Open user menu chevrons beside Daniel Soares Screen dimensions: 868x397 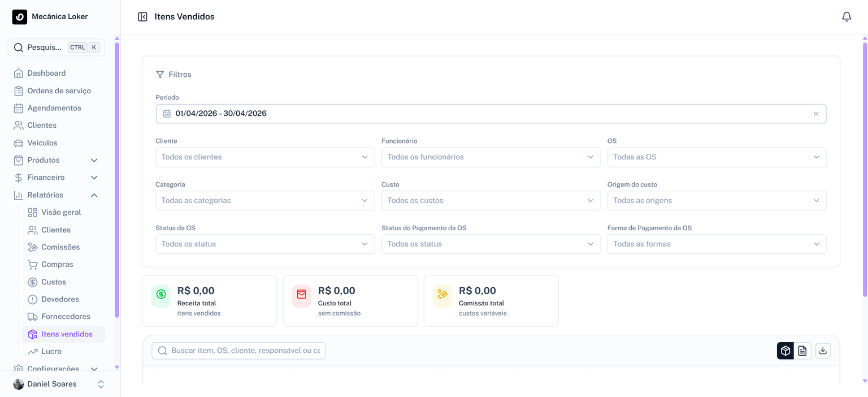101,384
